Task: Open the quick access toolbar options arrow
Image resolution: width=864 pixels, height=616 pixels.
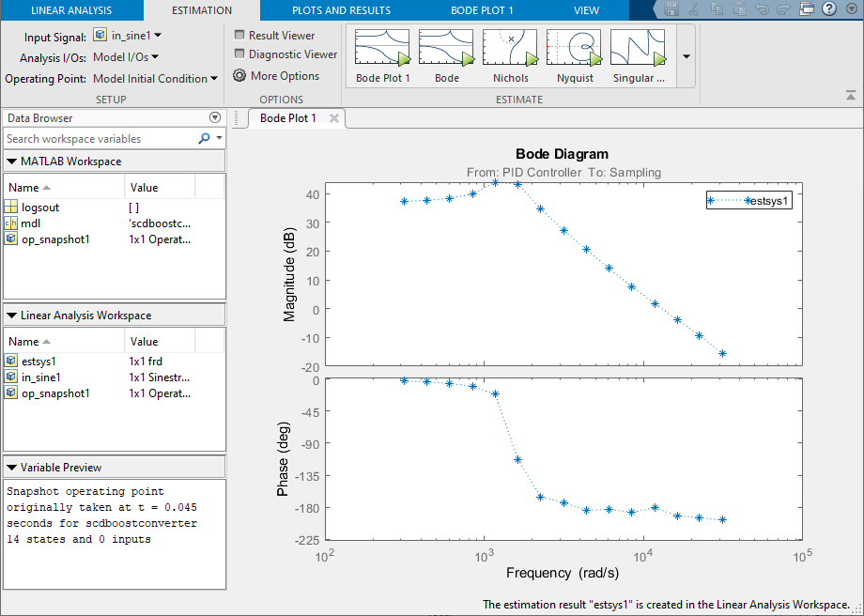Action: tap(851, 8)
